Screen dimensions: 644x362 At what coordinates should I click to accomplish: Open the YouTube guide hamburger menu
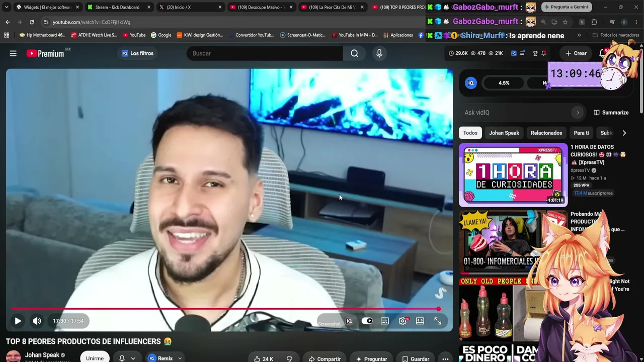[13, 53]
